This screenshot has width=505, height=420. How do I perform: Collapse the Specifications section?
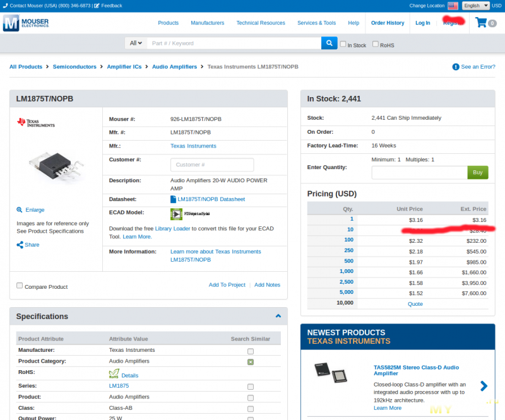click(x=278, y=316)
